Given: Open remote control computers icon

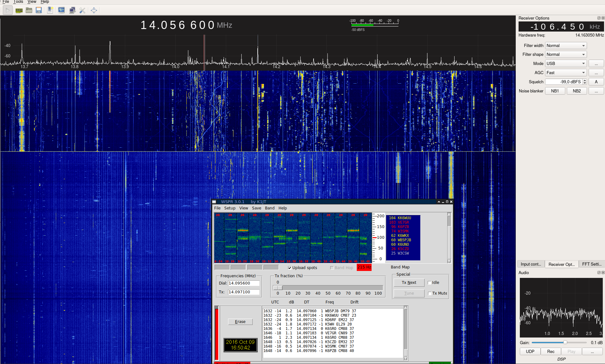Looking at the screenshot, I should tap(72, 10).
